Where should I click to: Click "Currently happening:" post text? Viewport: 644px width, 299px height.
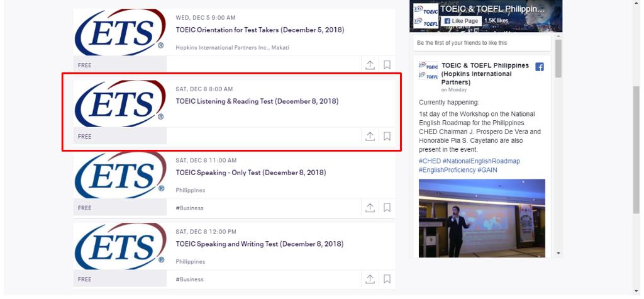point(449,103)
